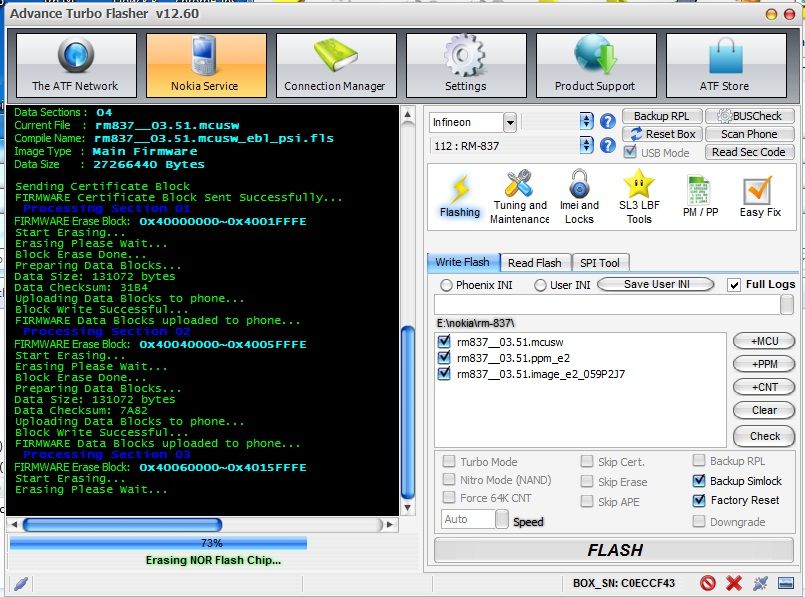Switch to the Read Flash tab
The height and width of the screenshot is (597, 805).
[x=534, y=263]
